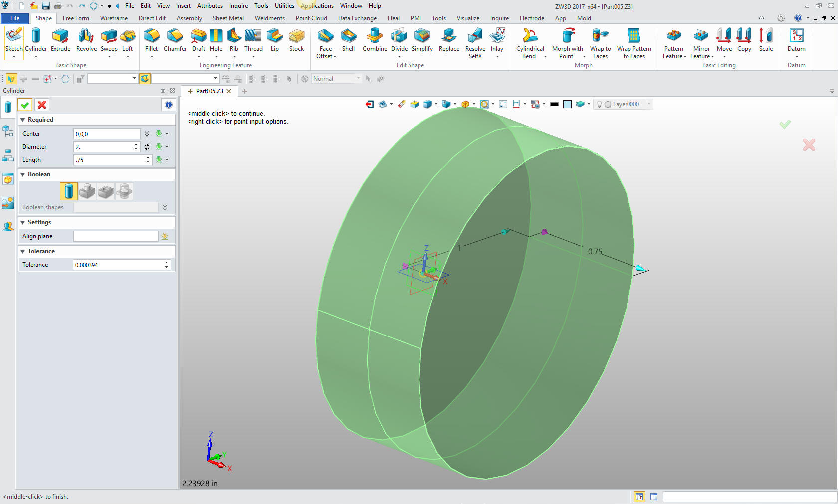Open the Normal display mode dropdown
The height and width of the screenshot is (504, 838).
click(x=358, y=79)
